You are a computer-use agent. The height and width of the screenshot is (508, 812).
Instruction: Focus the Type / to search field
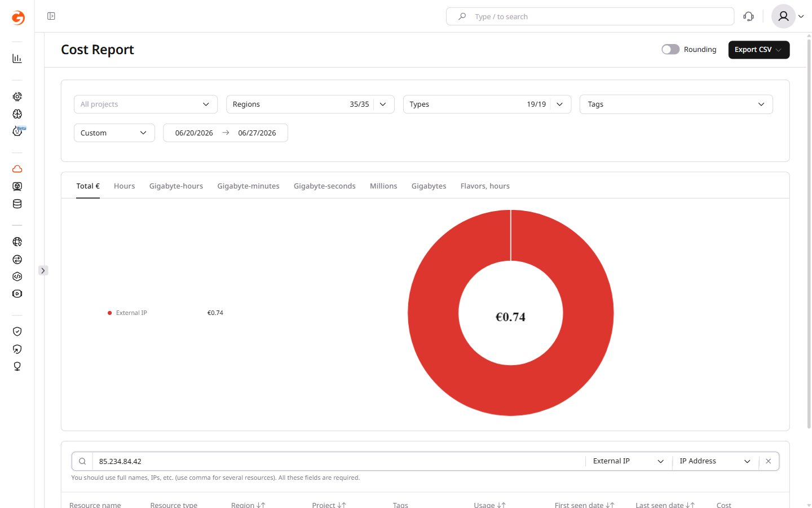[x=590, y=16]
